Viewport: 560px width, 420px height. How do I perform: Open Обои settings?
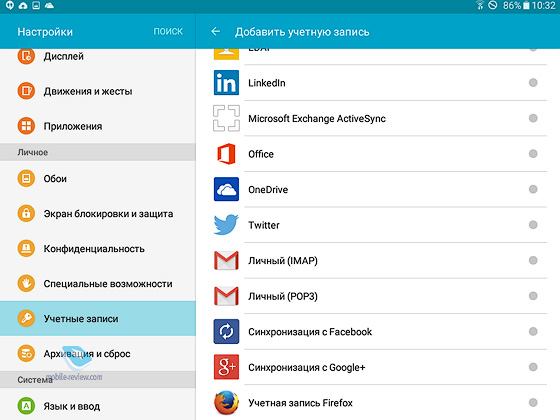point(98,178)
